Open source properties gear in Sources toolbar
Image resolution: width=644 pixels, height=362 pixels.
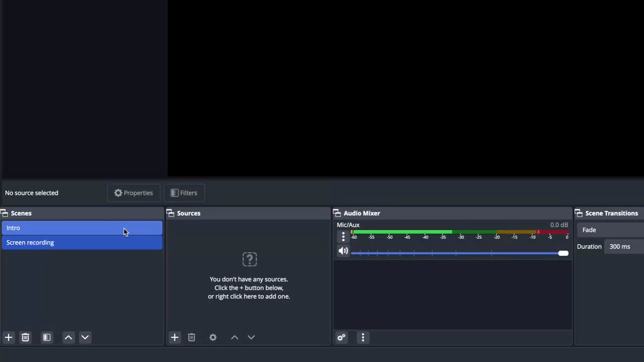(213, 337)
